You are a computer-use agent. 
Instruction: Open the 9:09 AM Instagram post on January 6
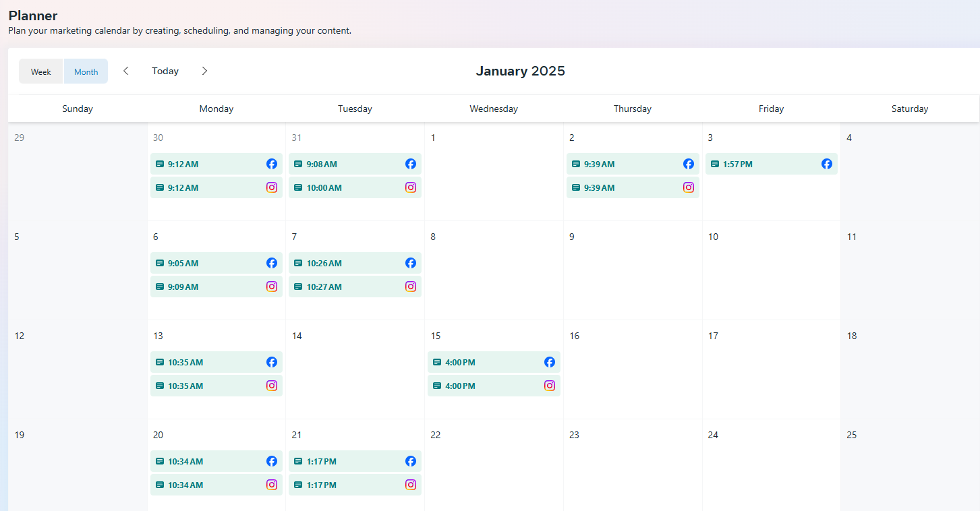tap(202, 287)
